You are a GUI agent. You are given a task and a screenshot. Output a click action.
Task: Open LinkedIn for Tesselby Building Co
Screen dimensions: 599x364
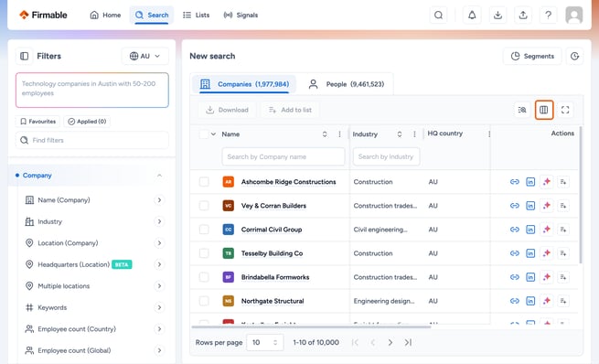(530, 253)
